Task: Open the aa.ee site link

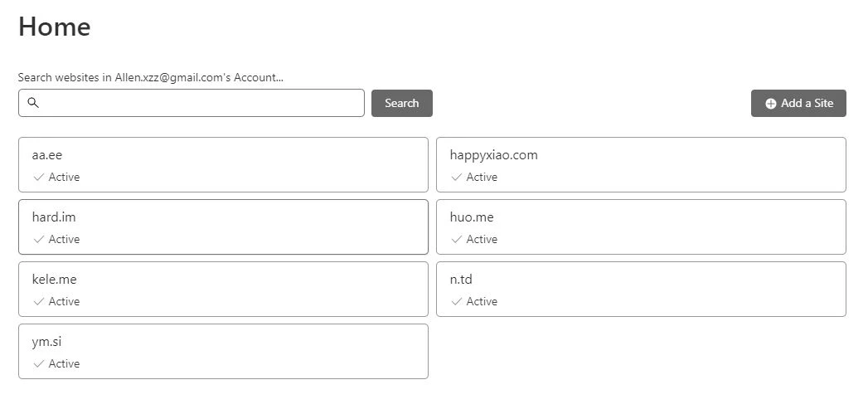Action: tap(47, 155)
